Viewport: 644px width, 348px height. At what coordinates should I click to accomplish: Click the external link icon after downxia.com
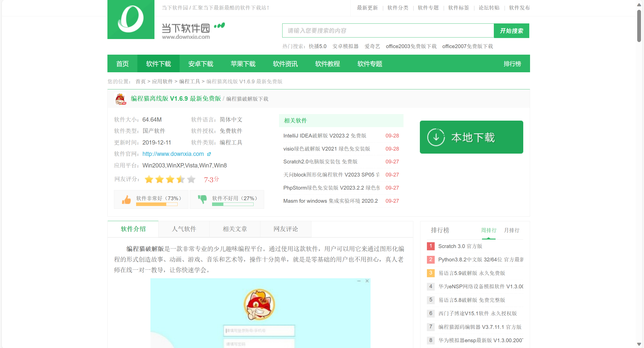click(x=209, y=154)
